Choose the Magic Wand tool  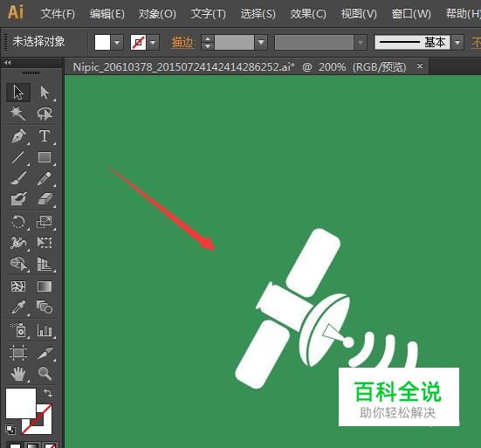coord(18,114)
